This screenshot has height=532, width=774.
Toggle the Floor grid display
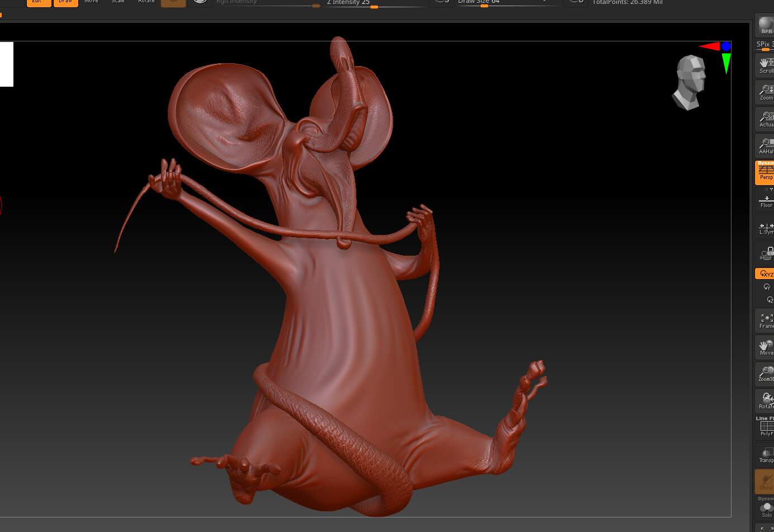765,200
